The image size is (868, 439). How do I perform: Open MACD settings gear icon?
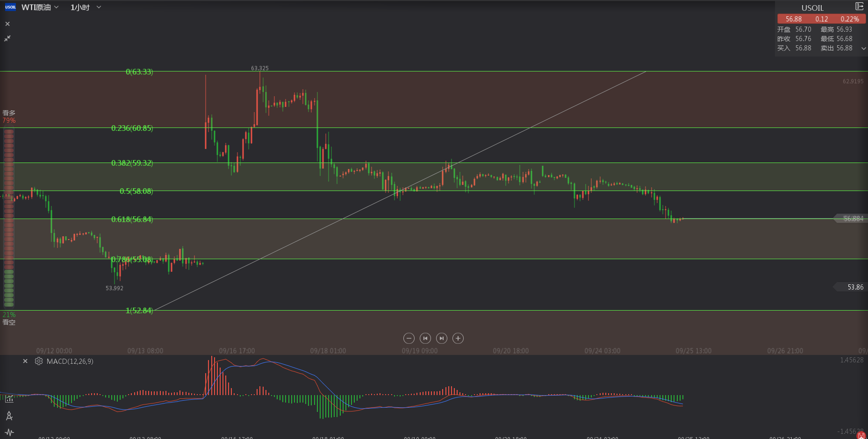(39, 361)
